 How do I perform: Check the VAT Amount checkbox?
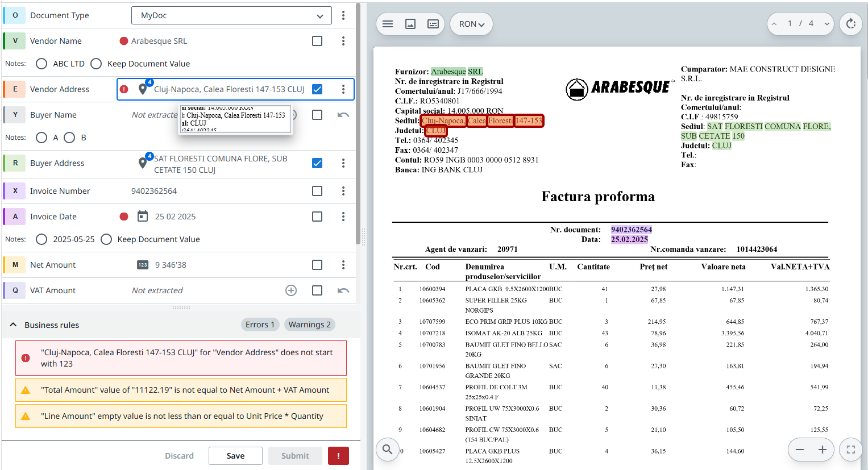317,290
